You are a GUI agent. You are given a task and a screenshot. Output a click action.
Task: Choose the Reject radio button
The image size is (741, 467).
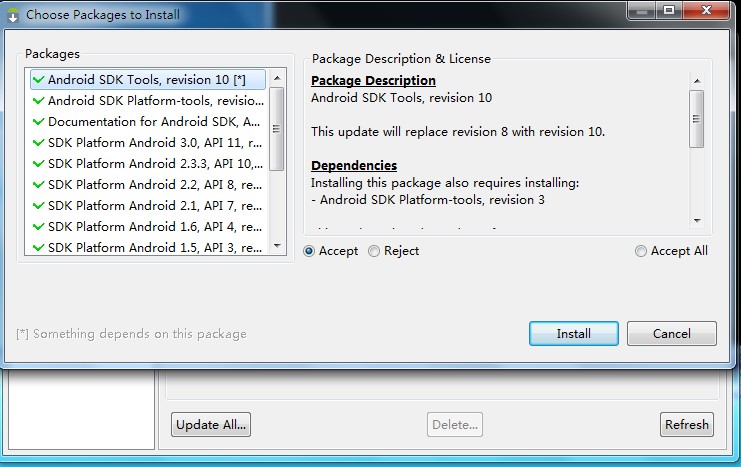pyautogui.click(x=374, y=251)
